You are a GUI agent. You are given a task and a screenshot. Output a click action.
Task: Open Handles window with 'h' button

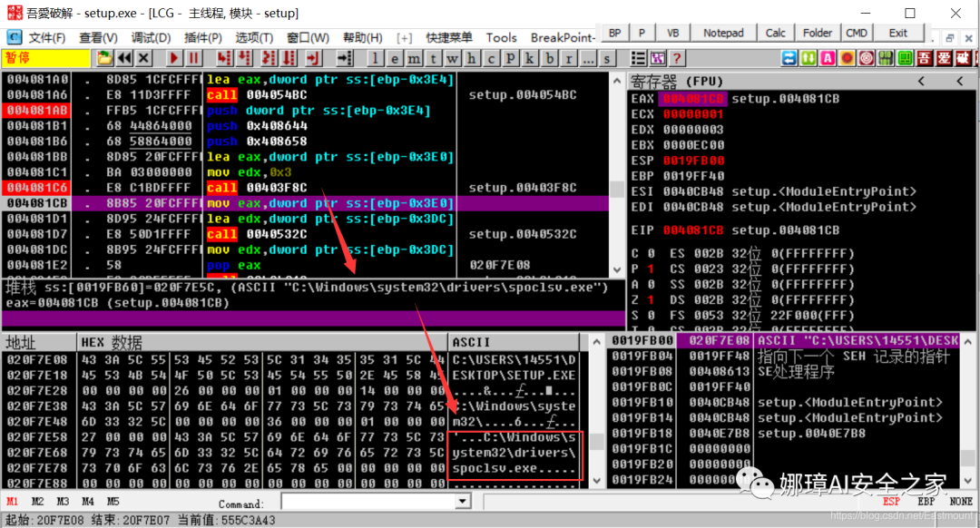[471, 58]
